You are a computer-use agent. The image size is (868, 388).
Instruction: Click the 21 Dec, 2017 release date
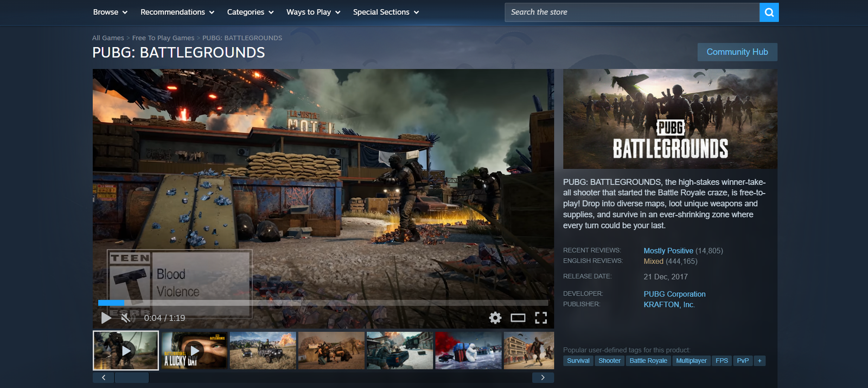666,277
